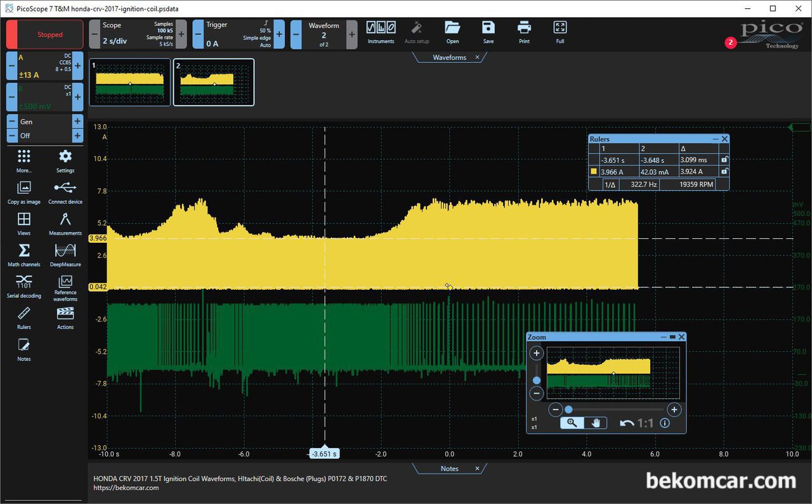Open Channel A ±13 A settings

click(44, 66)
